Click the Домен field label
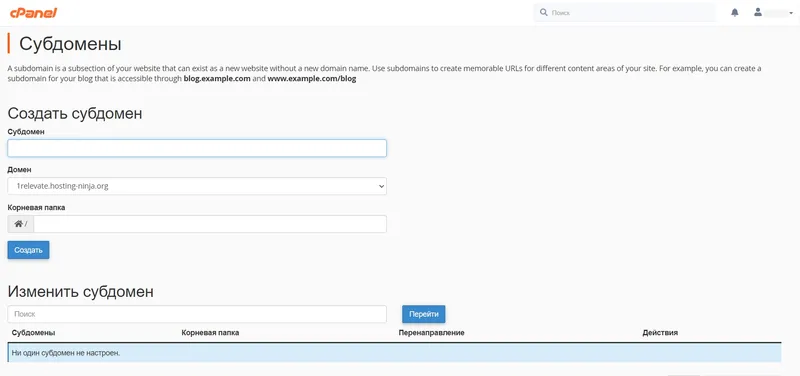Screen dimensions: 800x376 (x=19, y=169)
